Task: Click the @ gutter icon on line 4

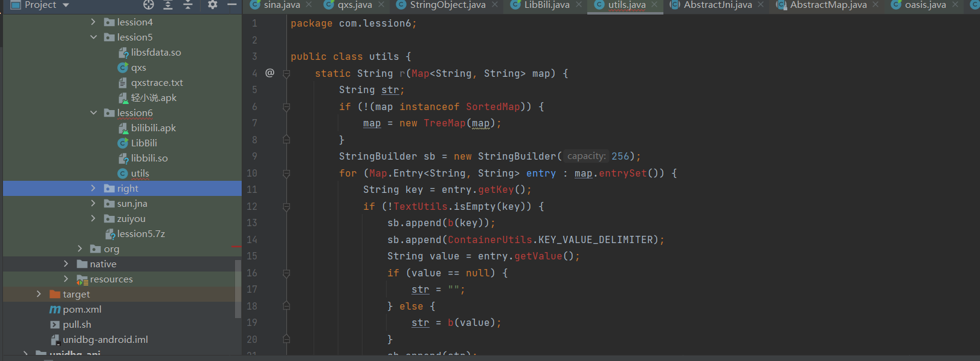Action: point(269,73)
